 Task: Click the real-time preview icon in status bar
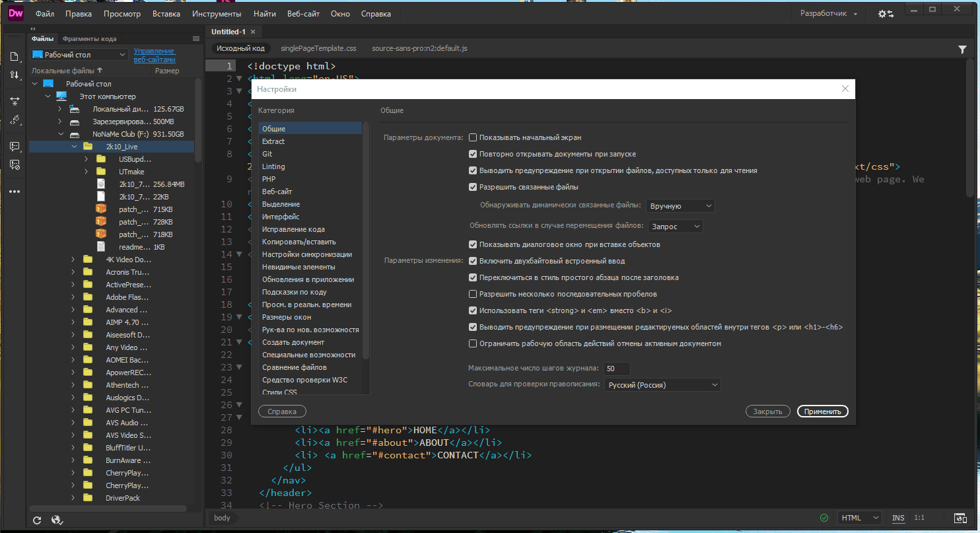[962, 518]
